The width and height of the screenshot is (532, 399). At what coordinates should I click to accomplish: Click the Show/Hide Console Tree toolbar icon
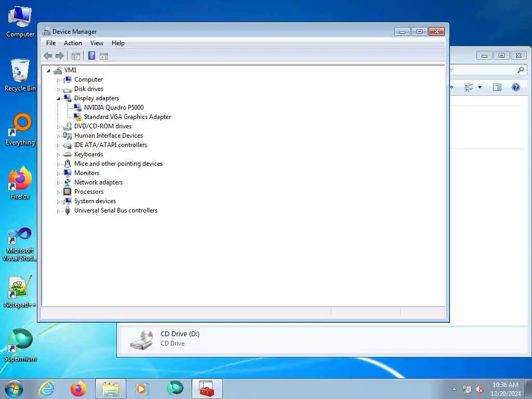[76, 56]
